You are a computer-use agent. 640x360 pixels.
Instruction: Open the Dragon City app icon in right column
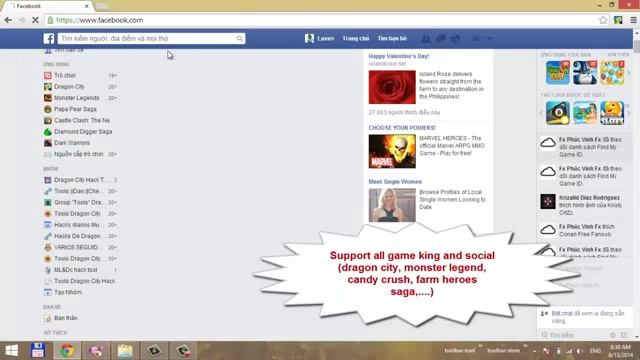tap(558, 73)
